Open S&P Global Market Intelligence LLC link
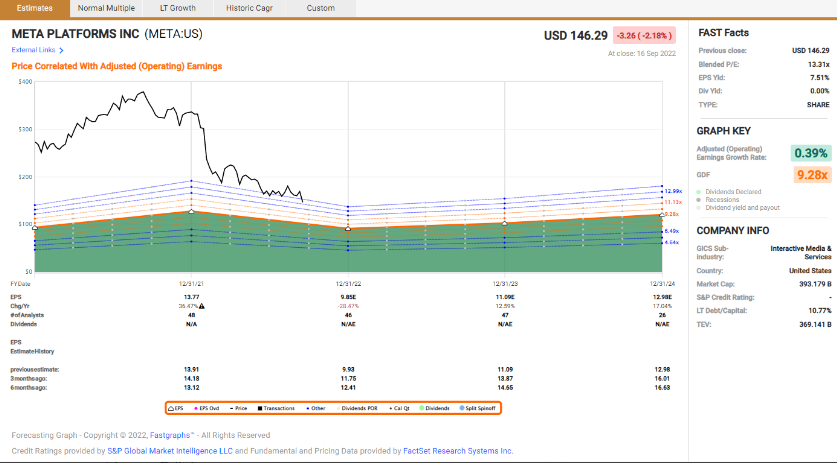The height and width of the screenshot is (463, 837). click(x=170, y=451)
